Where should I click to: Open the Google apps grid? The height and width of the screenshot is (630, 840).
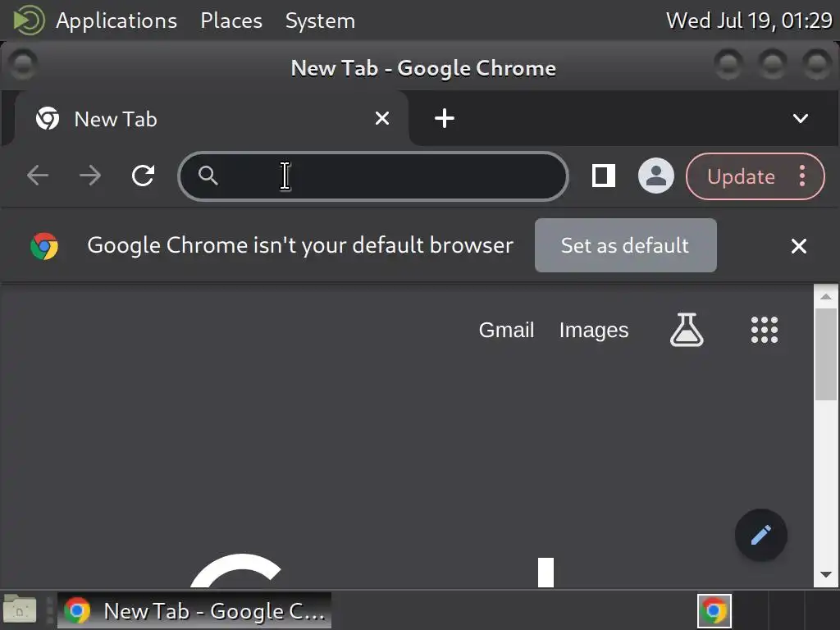tap(764, 330)
